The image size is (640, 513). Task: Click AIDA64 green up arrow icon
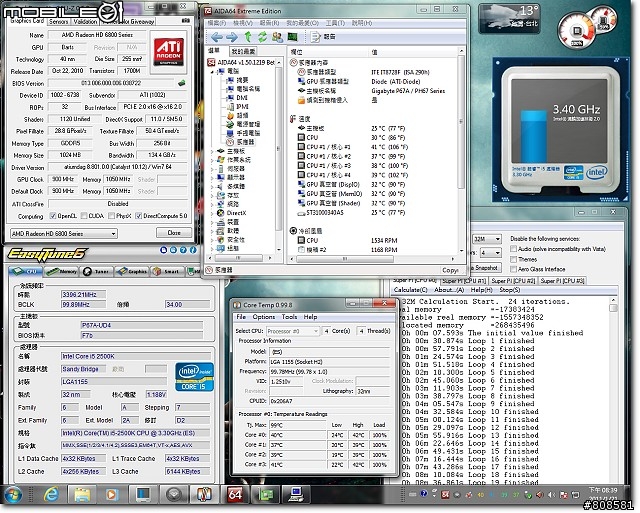[x=247, y=37]
